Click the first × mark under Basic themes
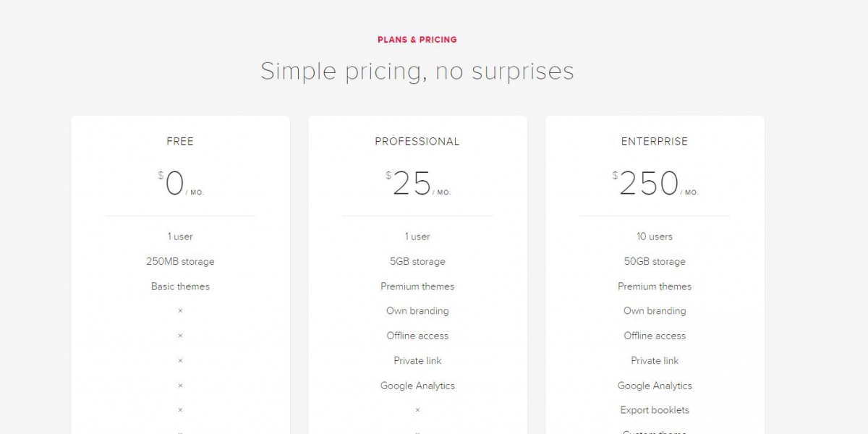Image resolution: width=868 pixels, height=434 pixels. (x=180, y=311)
